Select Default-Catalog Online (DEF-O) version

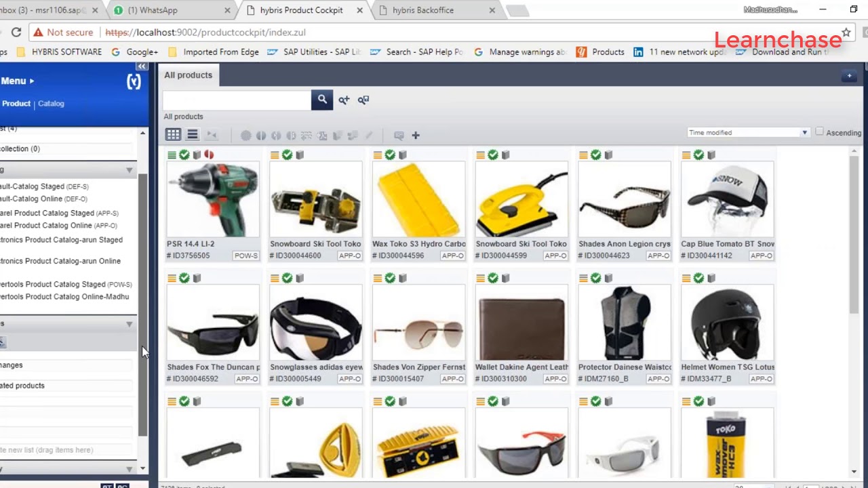(43, 199)
